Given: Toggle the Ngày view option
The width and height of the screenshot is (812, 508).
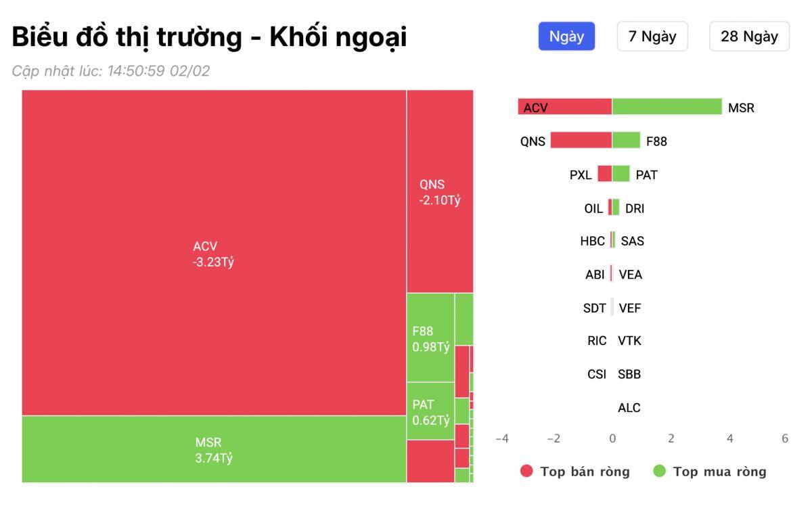Looking at the screenshot, I should [x=566, y=37].
